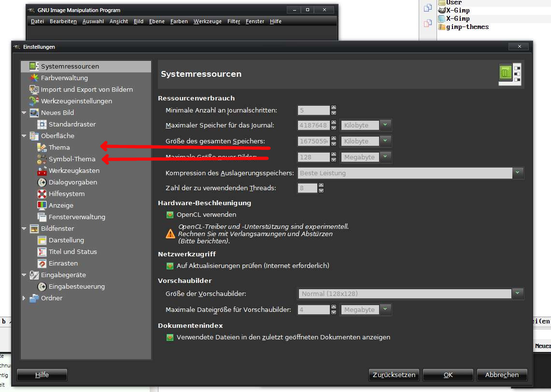The image size is (551, 392).
Task: Click the Maximale Größe neuer Bilder value field
Action: click(x=314, y=157)
